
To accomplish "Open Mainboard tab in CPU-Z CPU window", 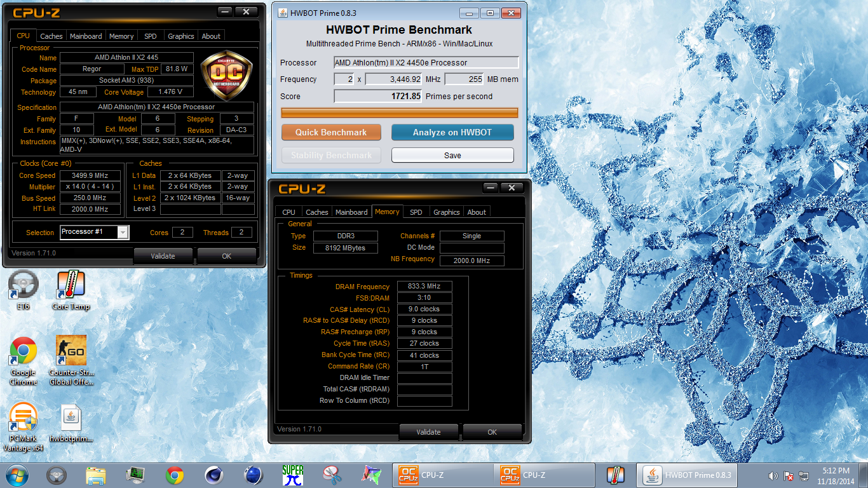I will pyautogui.click(x=86, y=36).
